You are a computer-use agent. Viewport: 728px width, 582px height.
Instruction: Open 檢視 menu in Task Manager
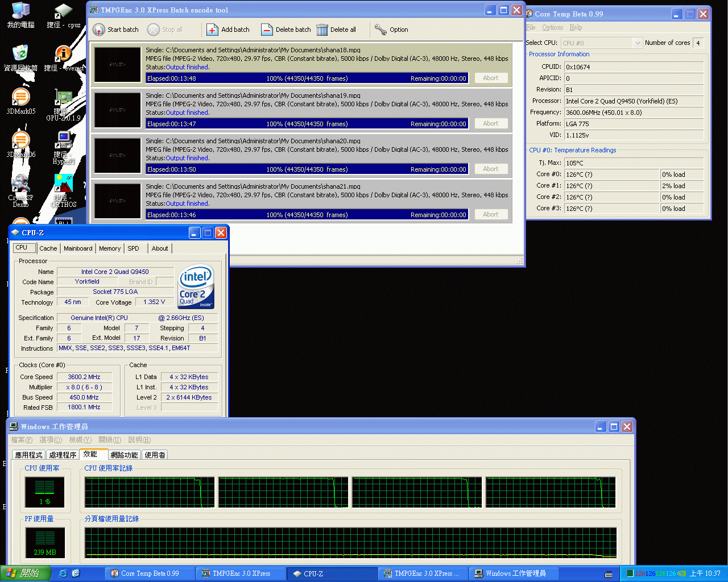pos(80,440)
